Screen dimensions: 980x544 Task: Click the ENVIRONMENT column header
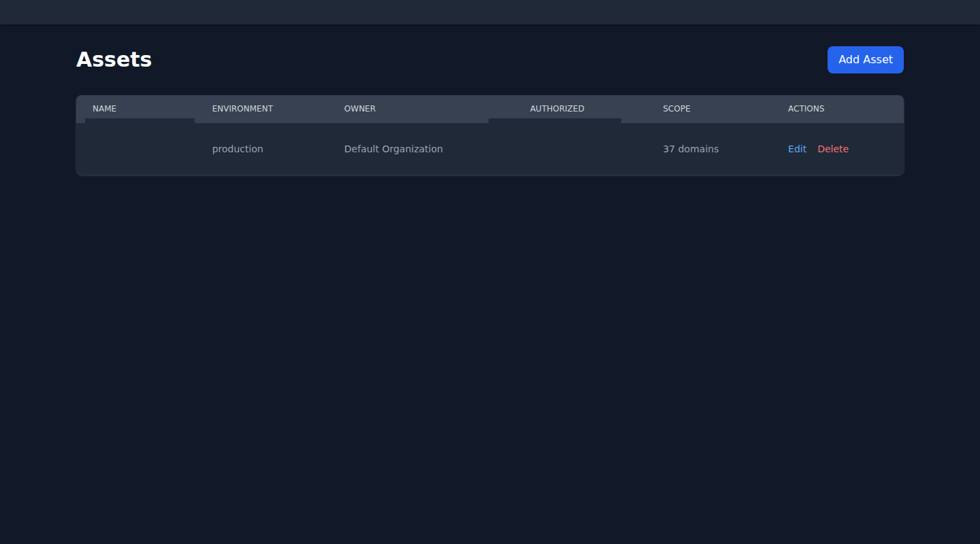242,109
